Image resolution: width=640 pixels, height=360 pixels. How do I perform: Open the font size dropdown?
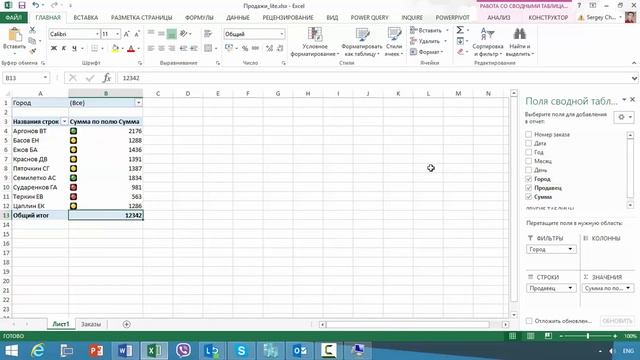pyautogui.click(x=118, y=34)
